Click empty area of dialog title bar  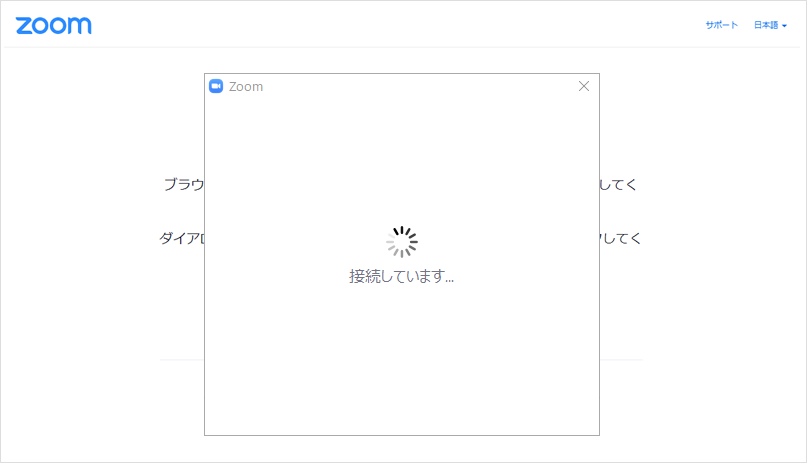(x=412, y=86)
